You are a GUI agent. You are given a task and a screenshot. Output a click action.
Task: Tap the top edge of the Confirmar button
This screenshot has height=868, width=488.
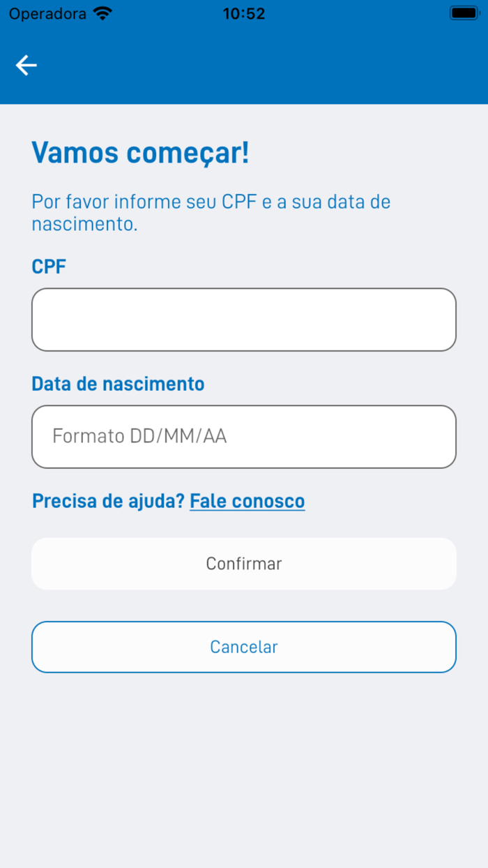tap(244, 539)
